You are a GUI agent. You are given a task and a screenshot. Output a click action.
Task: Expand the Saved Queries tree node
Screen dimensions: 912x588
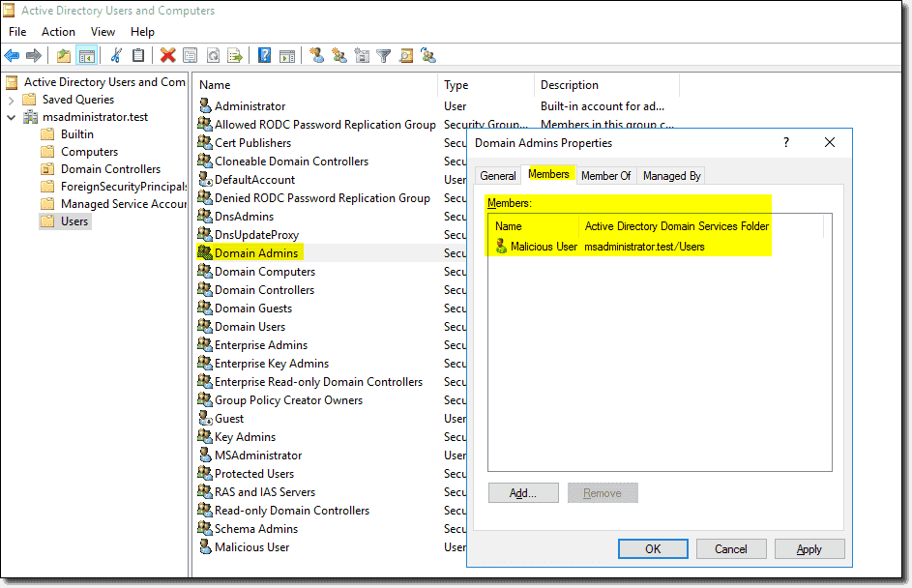pos(11,100)
